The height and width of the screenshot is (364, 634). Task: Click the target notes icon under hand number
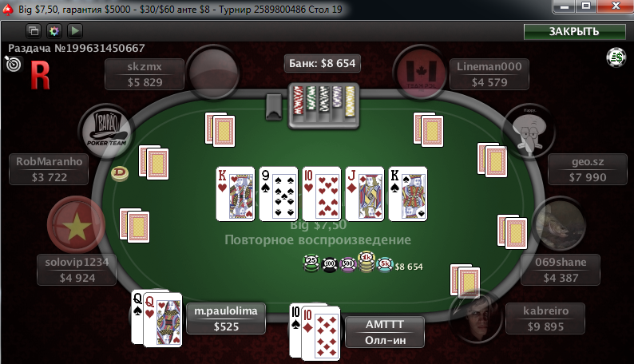pyautogui.click(x=13, y=64)
